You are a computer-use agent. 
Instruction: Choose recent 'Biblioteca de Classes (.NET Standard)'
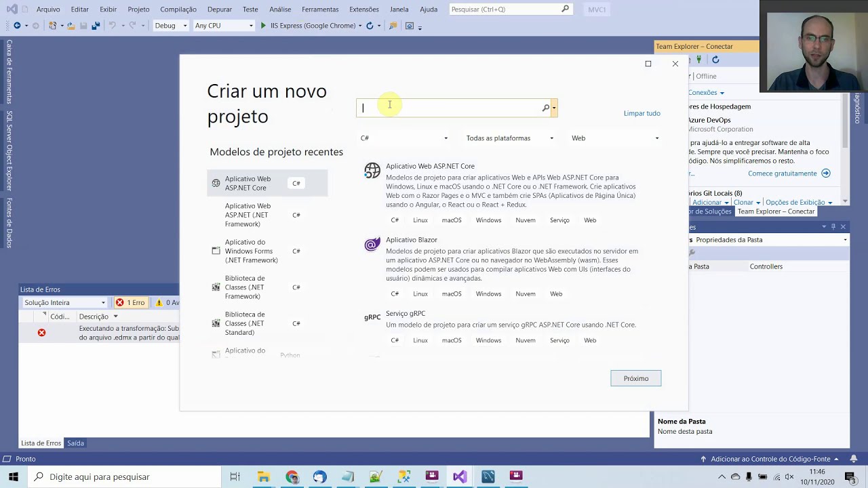click(267, 323)
